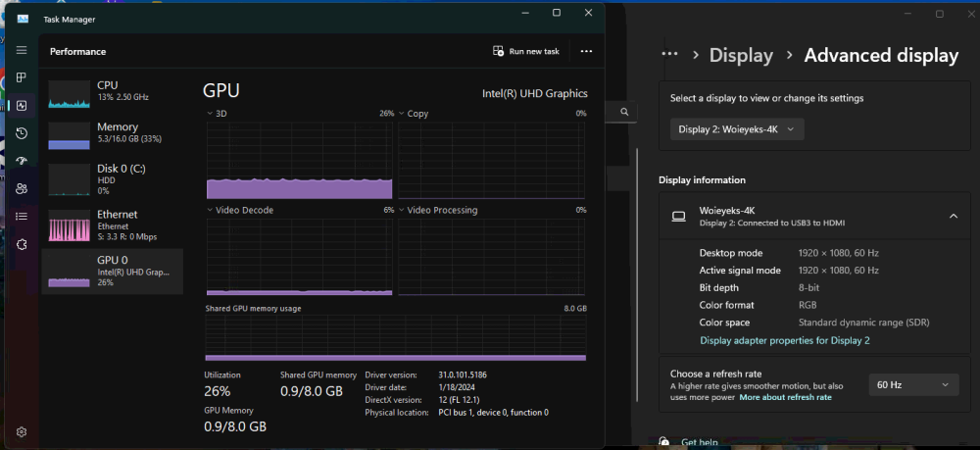The image size is (980, 450).
Task: Click the Shared GPU memory usage graph
Action: pos(396,338)
